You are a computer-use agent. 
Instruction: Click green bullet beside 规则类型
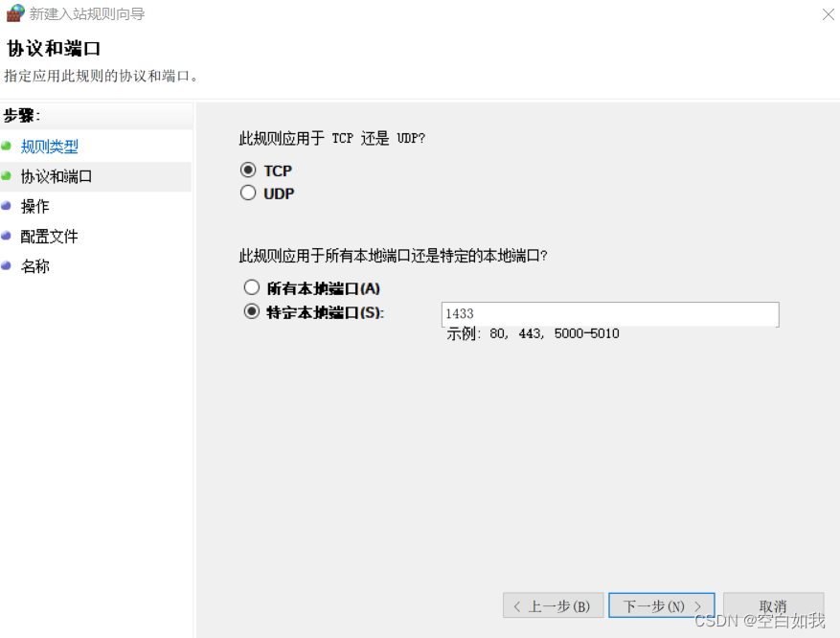click(x=7, y=146)
